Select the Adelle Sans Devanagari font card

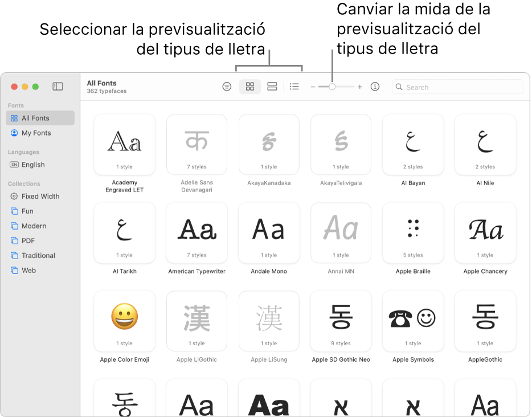coord(197,145)
